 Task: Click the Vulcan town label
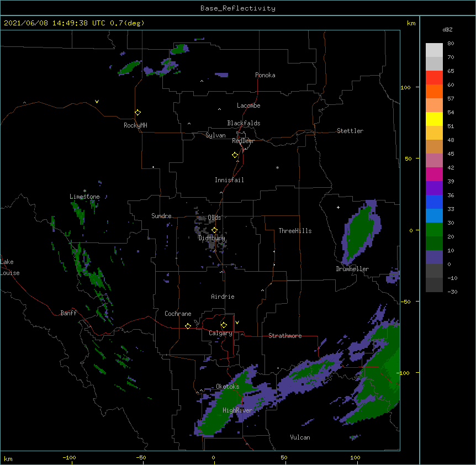(300, 437)
